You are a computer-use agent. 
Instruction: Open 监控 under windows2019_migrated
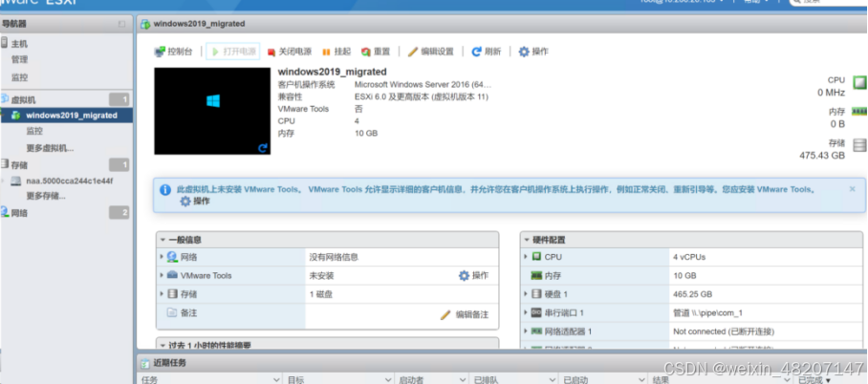(34, 131)
